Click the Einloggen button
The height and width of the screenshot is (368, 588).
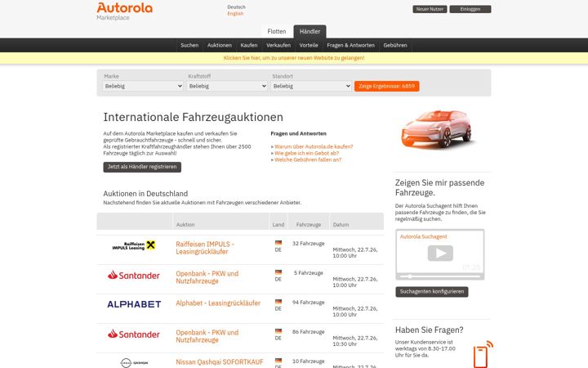(x=470, y=9)
